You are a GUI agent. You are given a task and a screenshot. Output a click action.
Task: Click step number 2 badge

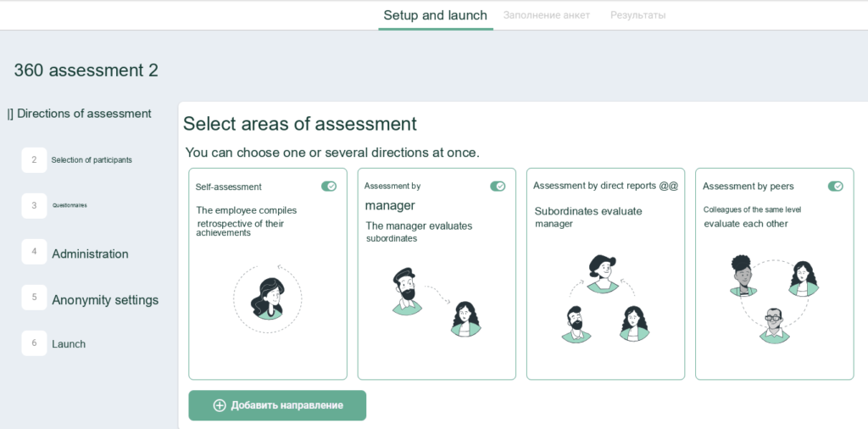click(x=34, y=160)
